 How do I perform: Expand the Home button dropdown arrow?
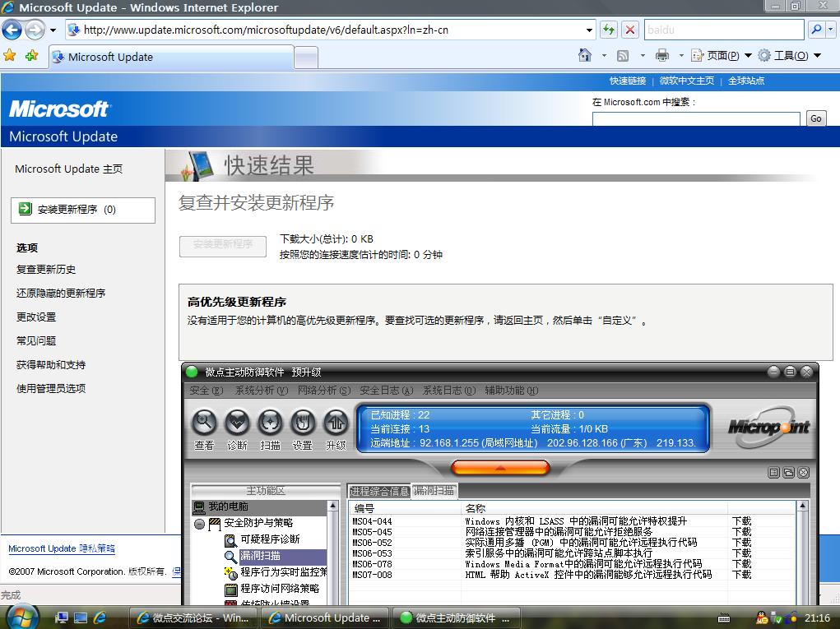click(x=604, y=55)
